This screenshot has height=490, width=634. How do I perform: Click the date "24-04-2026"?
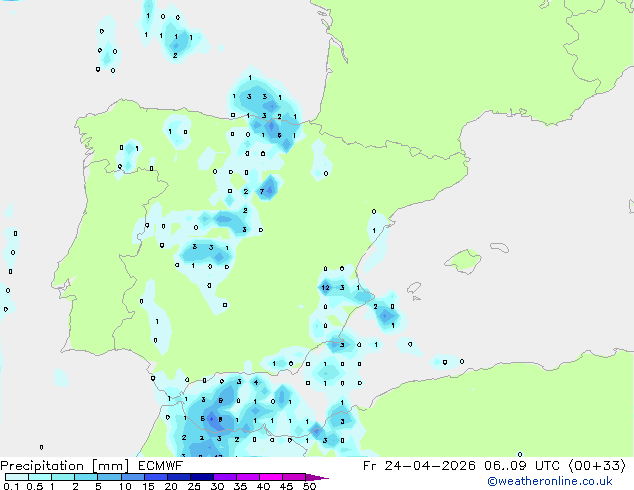point(430,466)
